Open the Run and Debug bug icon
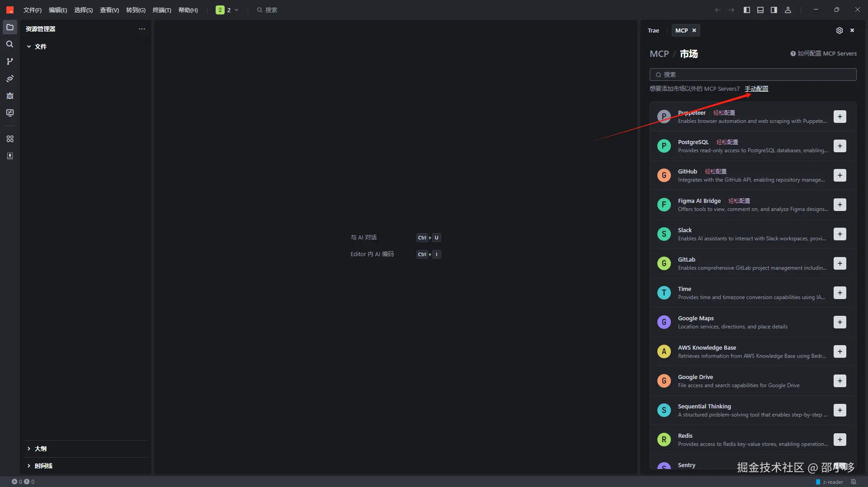 click(x=10, y=96)
